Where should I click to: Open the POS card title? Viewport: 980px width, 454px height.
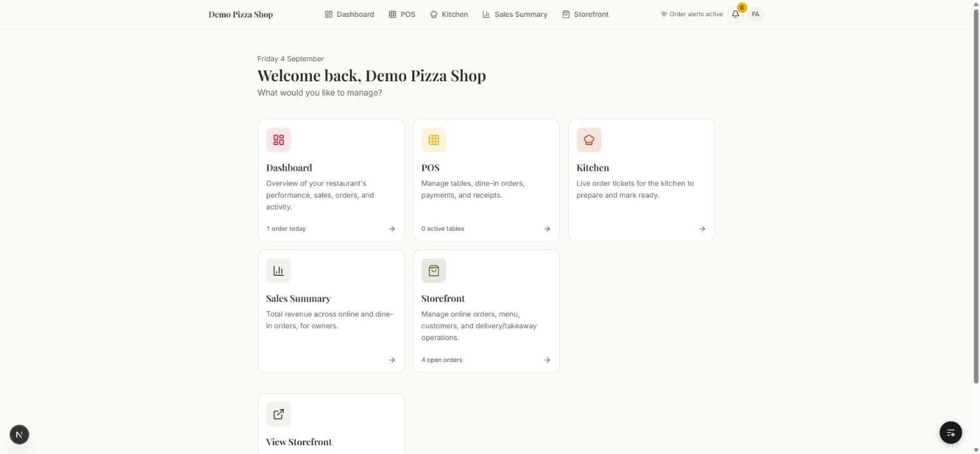coord(430,168)
